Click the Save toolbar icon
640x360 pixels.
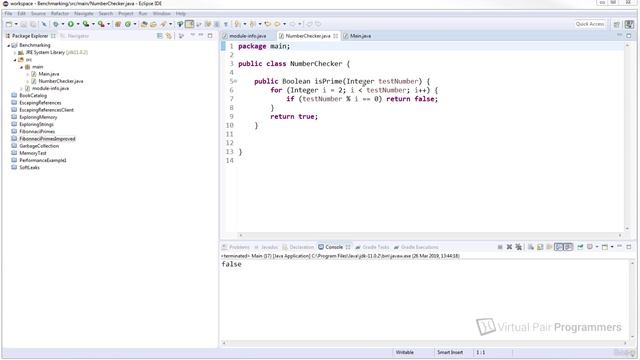click(x=24, y=24)
